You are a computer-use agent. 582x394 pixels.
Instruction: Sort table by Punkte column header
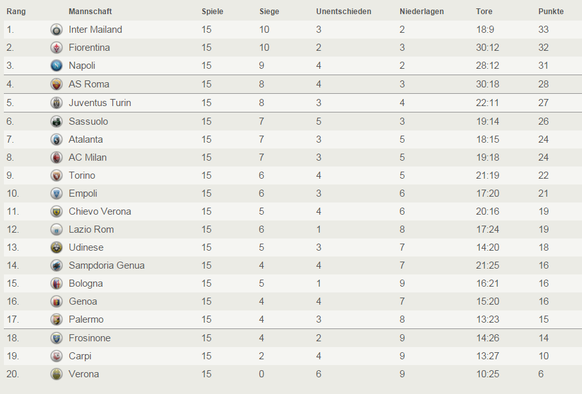[x=551, y=12]
